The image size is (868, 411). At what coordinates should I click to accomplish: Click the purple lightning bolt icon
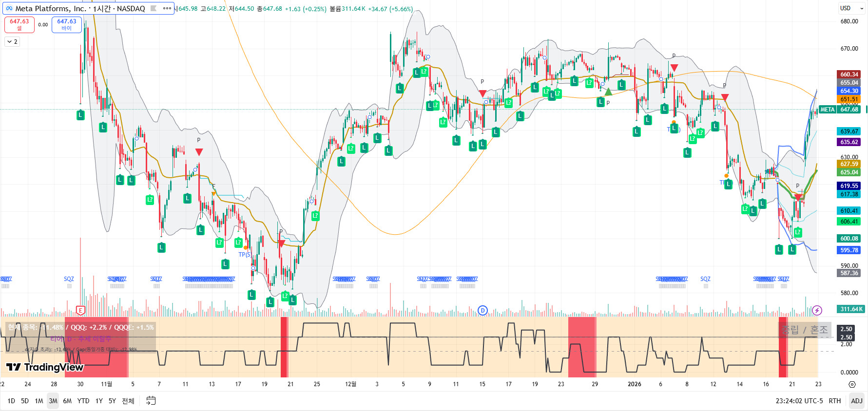817,310
